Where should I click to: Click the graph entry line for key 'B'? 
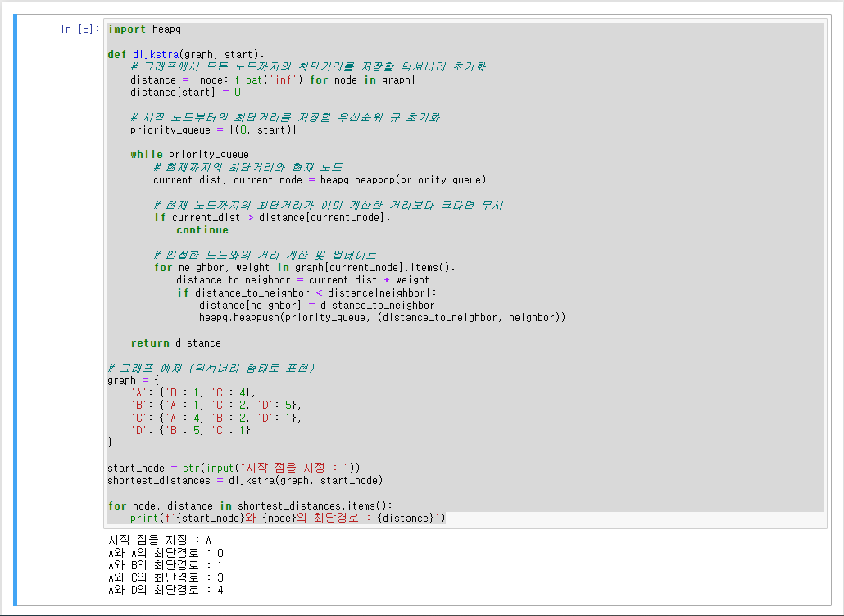click(x=216, y=405)
